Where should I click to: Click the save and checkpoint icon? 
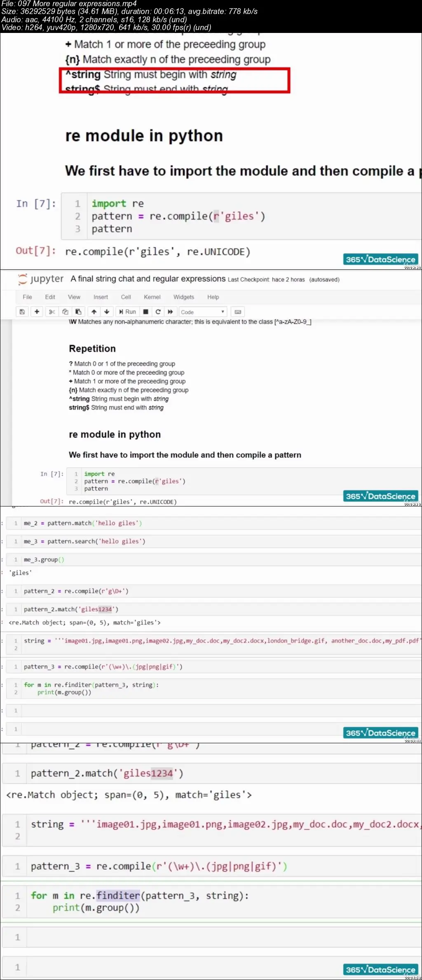click(x=22, y=312)
